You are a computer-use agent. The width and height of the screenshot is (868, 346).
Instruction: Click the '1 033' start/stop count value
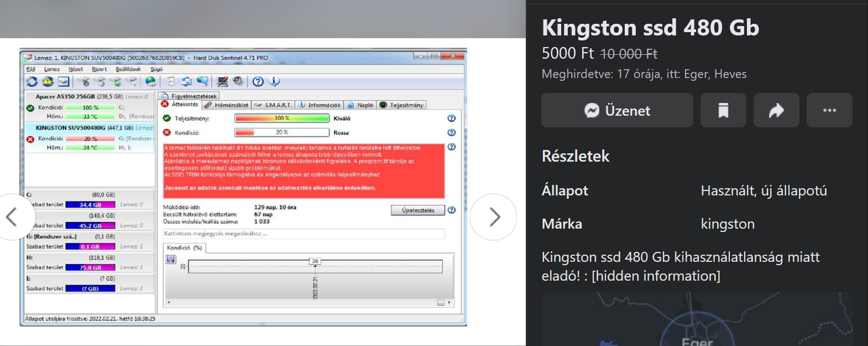click(x=262, y=221)
